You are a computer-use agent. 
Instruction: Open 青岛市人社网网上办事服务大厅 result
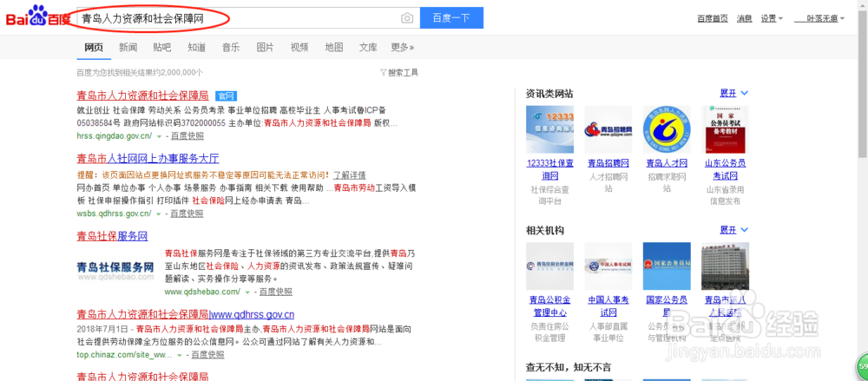(148, 158)
